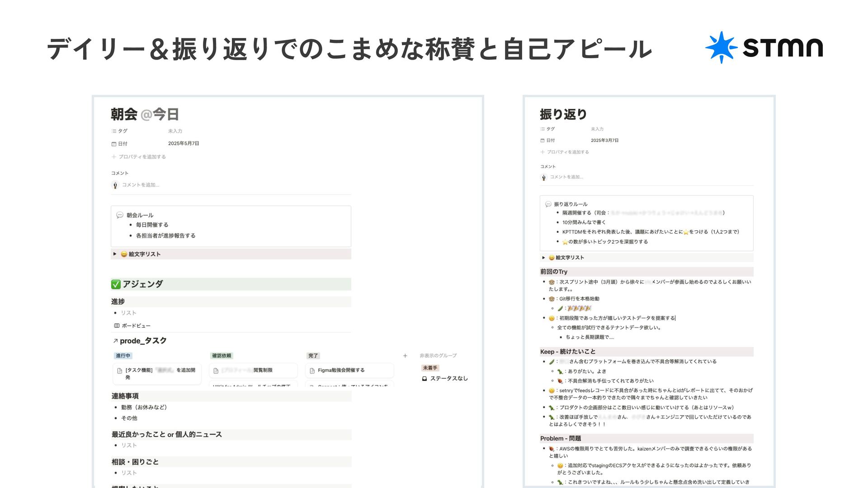Click the 2025年5月7日 date value

[x=184, y=144]
